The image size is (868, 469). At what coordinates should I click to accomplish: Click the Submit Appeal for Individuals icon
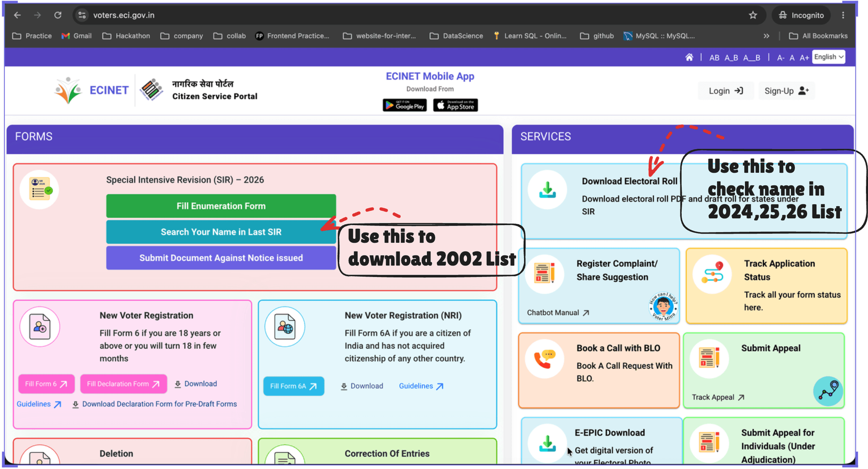pos(709,443)
